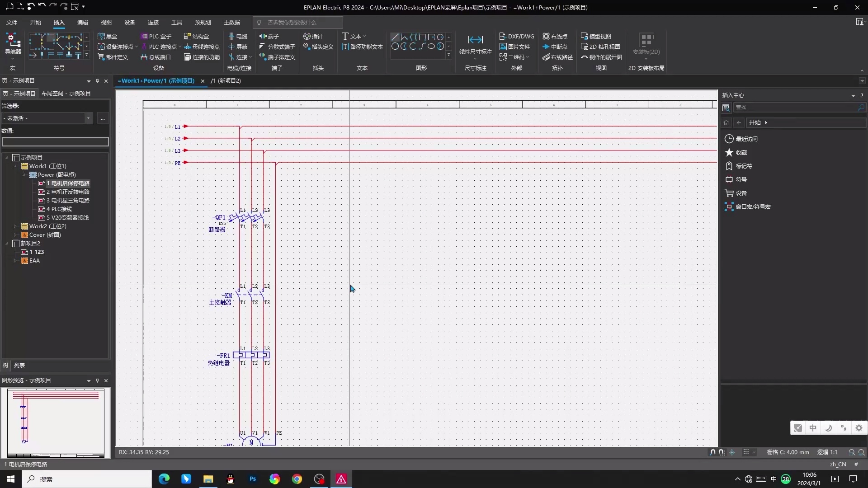Click the 模型视图 model view icon
Image resolution: width=868 pixels, height=488 pixels.
point(584,36)
